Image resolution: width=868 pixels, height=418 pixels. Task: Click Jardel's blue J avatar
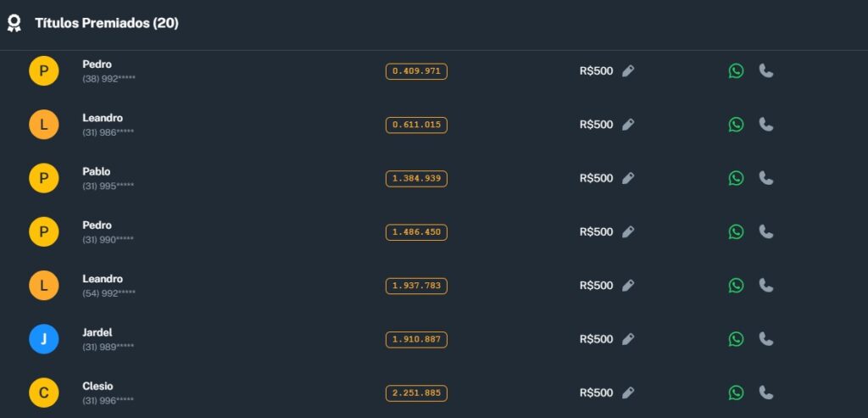tap(43, 339)
